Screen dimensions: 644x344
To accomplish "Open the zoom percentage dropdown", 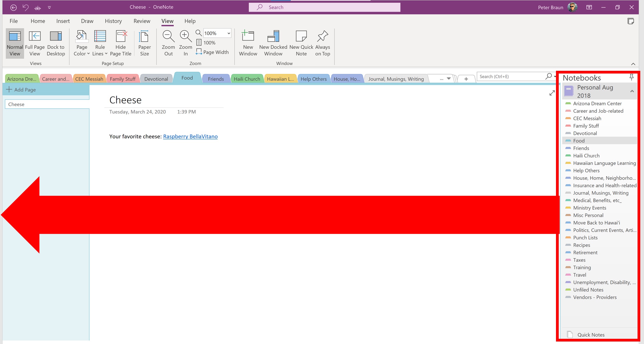I will 229,33.
